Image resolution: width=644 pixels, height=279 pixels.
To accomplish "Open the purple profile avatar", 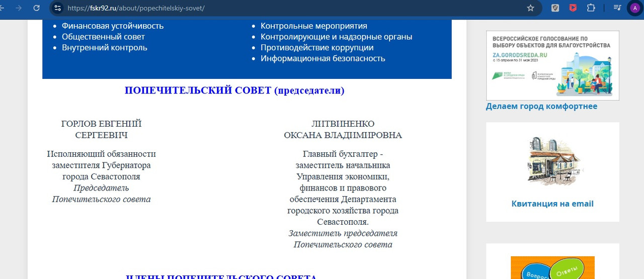I will click(x=634, y=8).
